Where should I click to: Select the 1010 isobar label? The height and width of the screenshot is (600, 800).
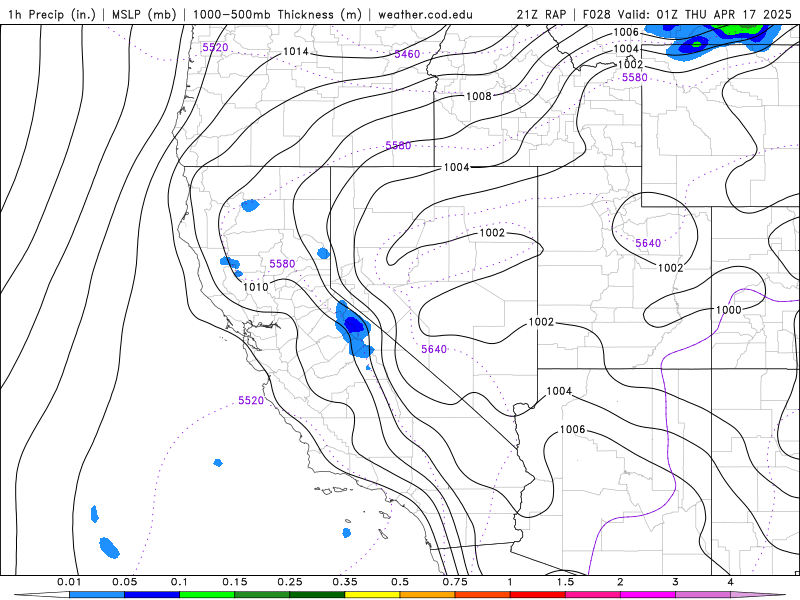pyautogui.click(x=256, y=287)
